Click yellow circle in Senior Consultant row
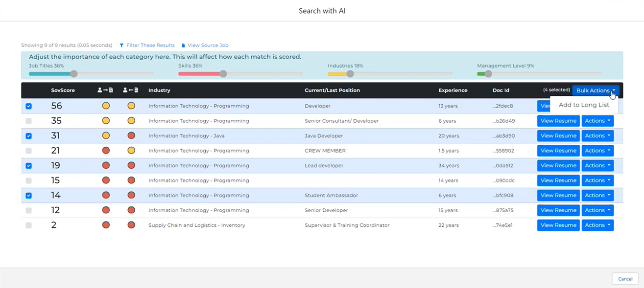This screenshot has width=644, height=288. click(x=106, y=121)
